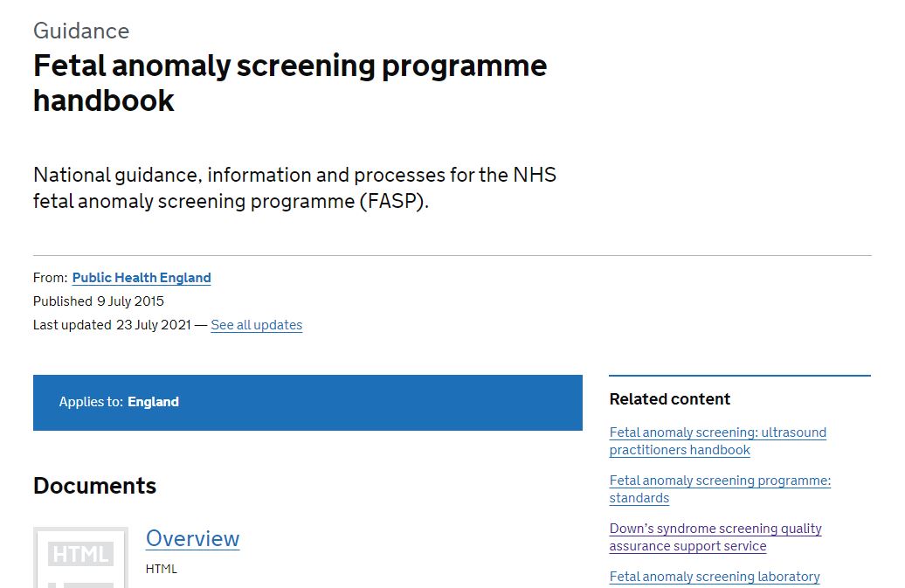Click the bold England text in banner

tap(154, 403)
